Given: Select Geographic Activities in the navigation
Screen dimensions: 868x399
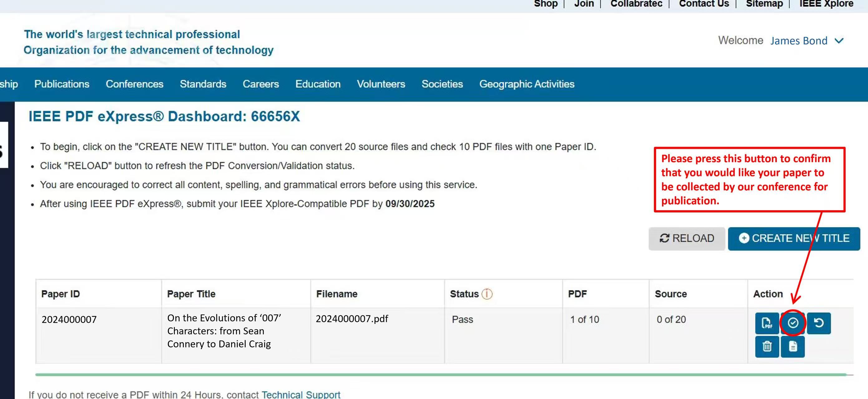Looking at the screenshot, I should [x=527, y=84].
